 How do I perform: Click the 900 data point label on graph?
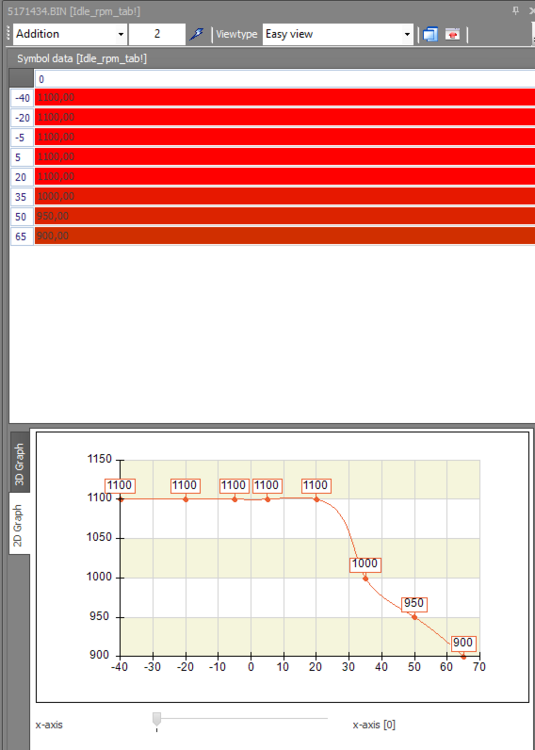coord(463,643)
